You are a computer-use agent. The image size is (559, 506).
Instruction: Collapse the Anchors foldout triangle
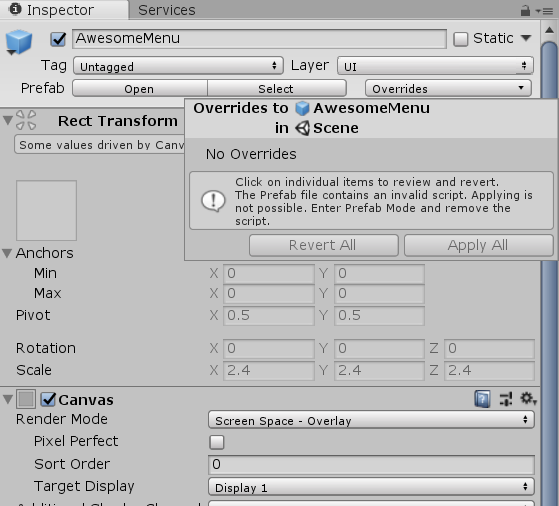(x=7, y=253)
